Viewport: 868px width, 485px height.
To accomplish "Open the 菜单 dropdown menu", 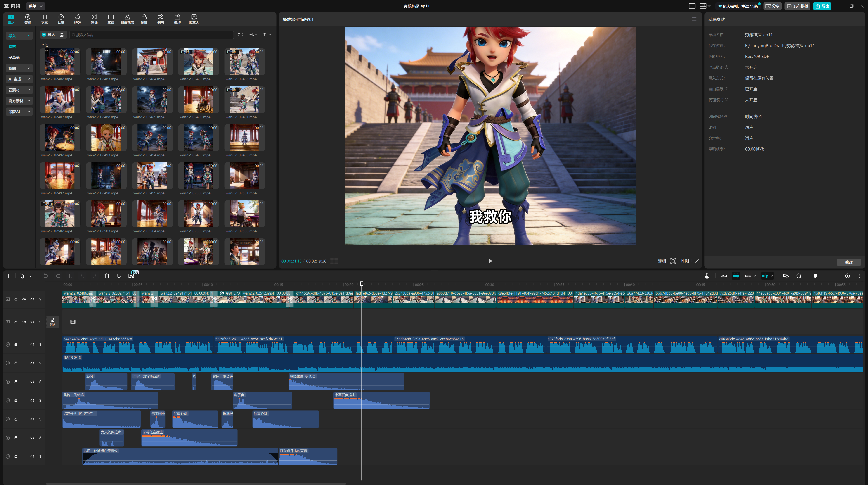I will 35,6.
